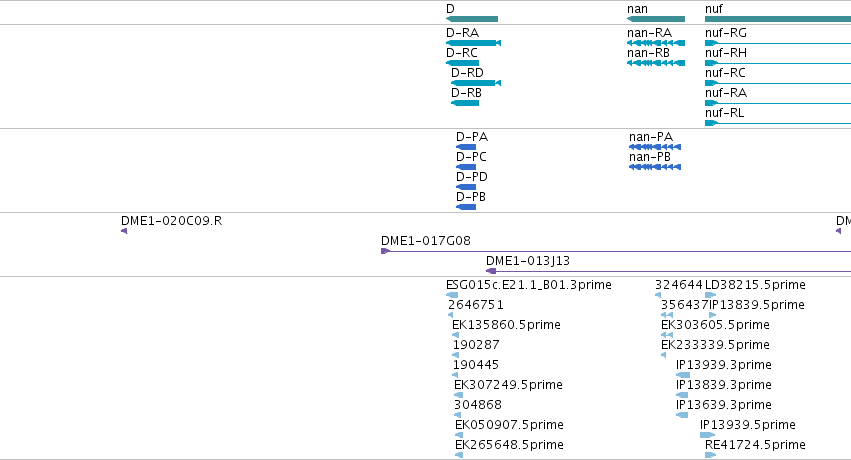The image size is (851, 460).
Task: Click the IP13839.5prime EST
Action: click(713, 315)
